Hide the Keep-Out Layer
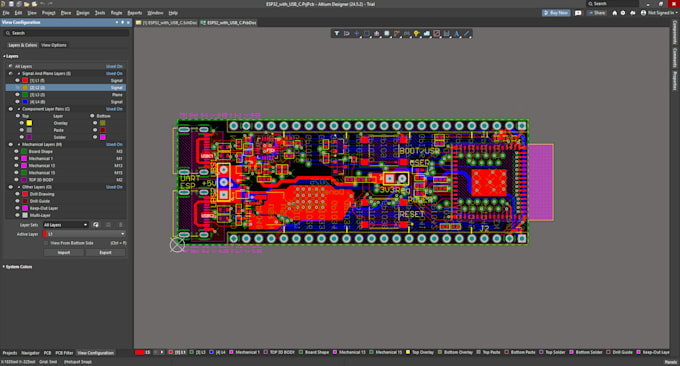This screenshot has height=366, width=680. pyautogui.click(x=17, y=208)
